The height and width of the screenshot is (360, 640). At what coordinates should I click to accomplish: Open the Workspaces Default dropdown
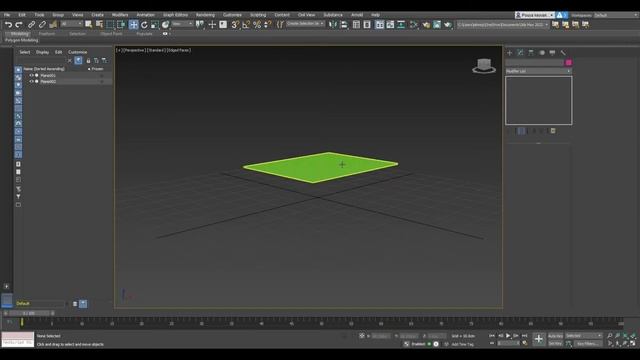616,15
